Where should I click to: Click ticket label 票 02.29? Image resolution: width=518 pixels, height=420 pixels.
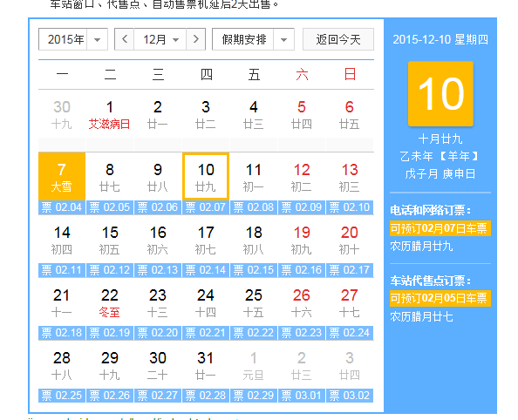coord(254,396)
